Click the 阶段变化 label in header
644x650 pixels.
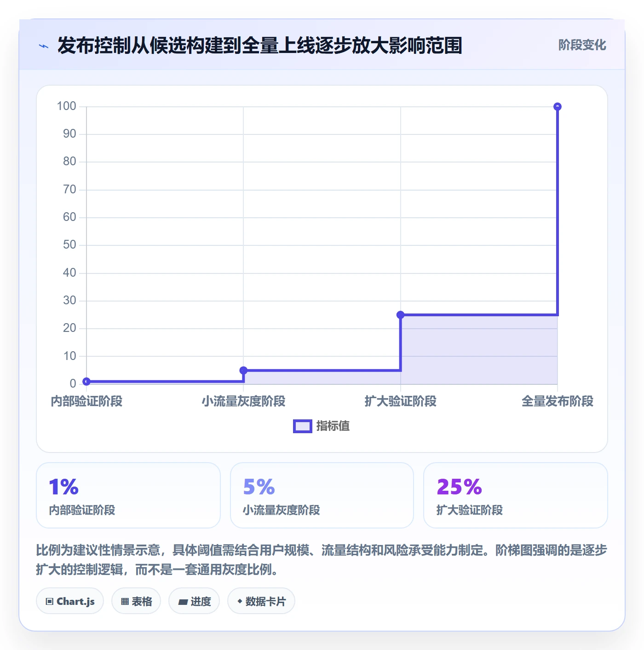[x=582, y=45]
